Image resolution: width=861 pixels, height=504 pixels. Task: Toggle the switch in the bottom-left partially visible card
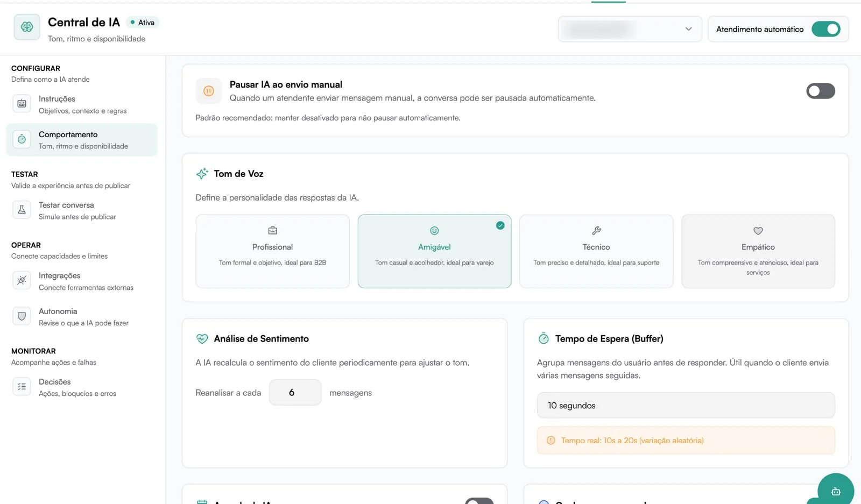[479, 501]
